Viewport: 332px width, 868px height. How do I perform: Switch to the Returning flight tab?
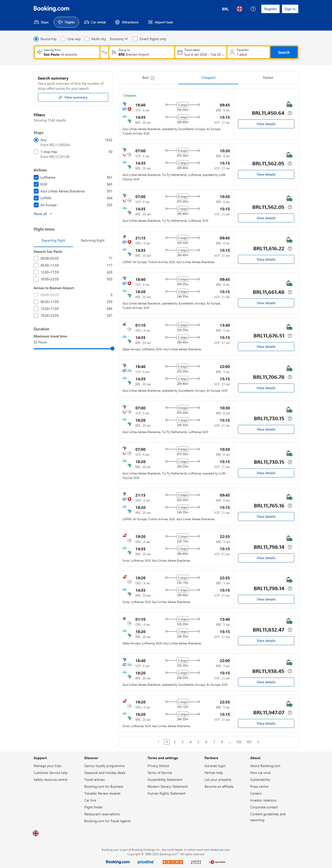point(93,241)
